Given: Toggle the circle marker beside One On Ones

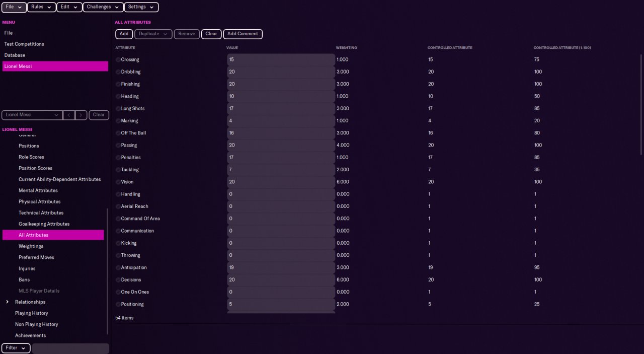Looking at the screenshot, I should point(118,292).
